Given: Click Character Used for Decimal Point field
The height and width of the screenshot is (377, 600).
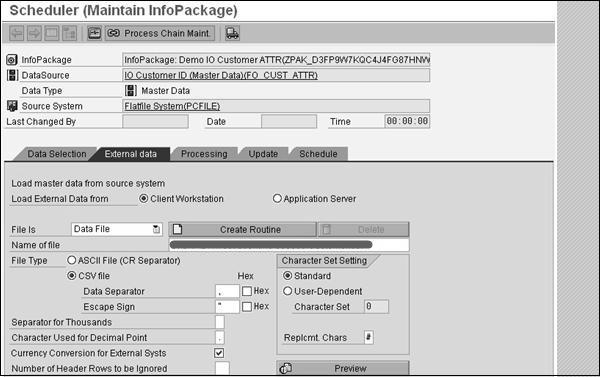Looking at the screenshot, I should [x=220, y=338].
